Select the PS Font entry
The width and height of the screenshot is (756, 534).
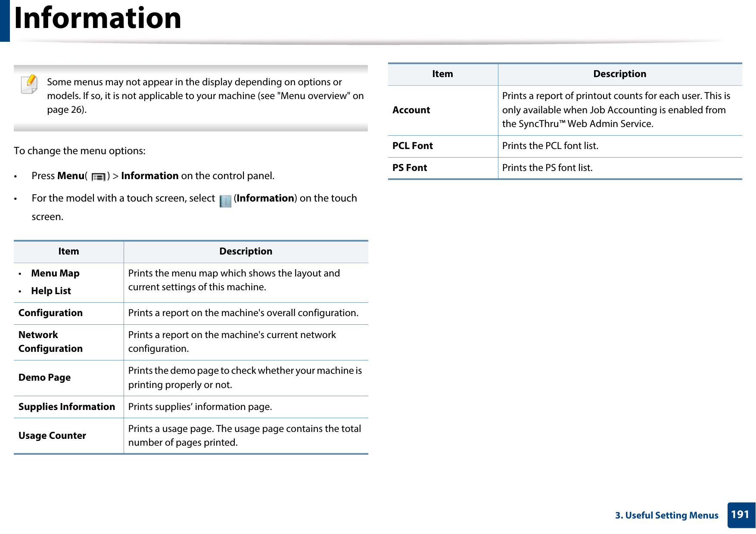409,168
